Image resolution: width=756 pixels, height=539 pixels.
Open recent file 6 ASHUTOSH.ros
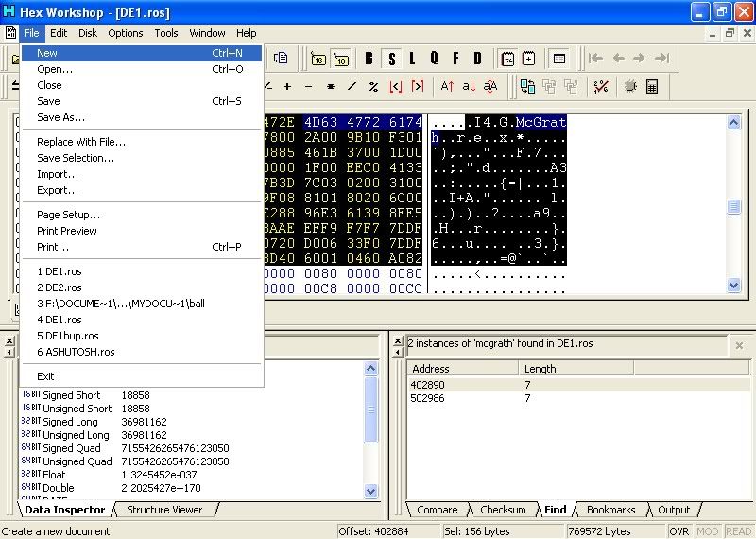pos(143,352)
